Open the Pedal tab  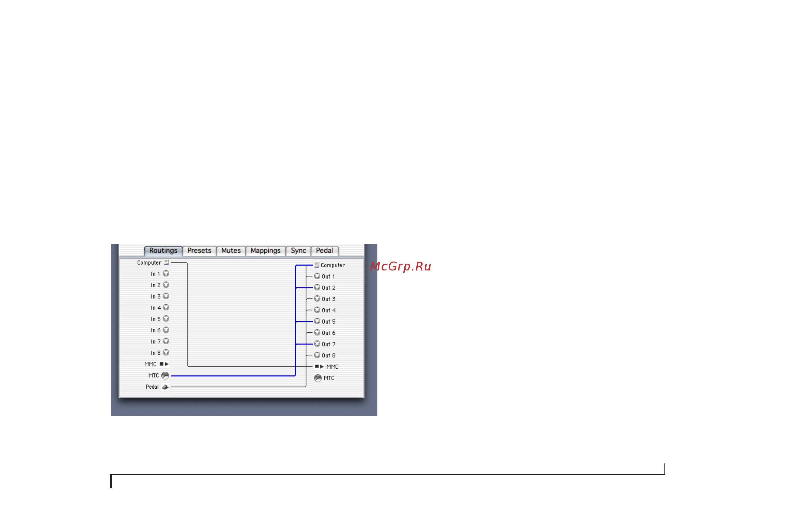tap(324, 251)
